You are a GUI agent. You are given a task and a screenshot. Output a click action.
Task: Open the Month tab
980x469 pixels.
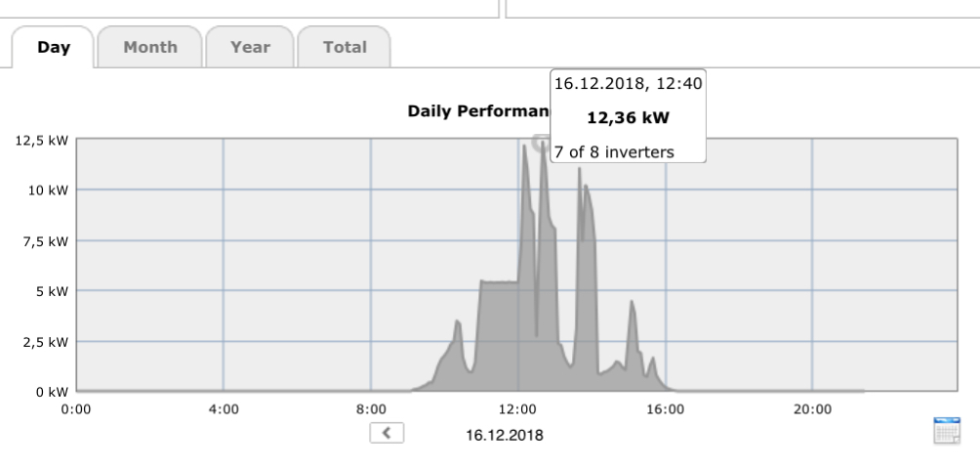150,47
